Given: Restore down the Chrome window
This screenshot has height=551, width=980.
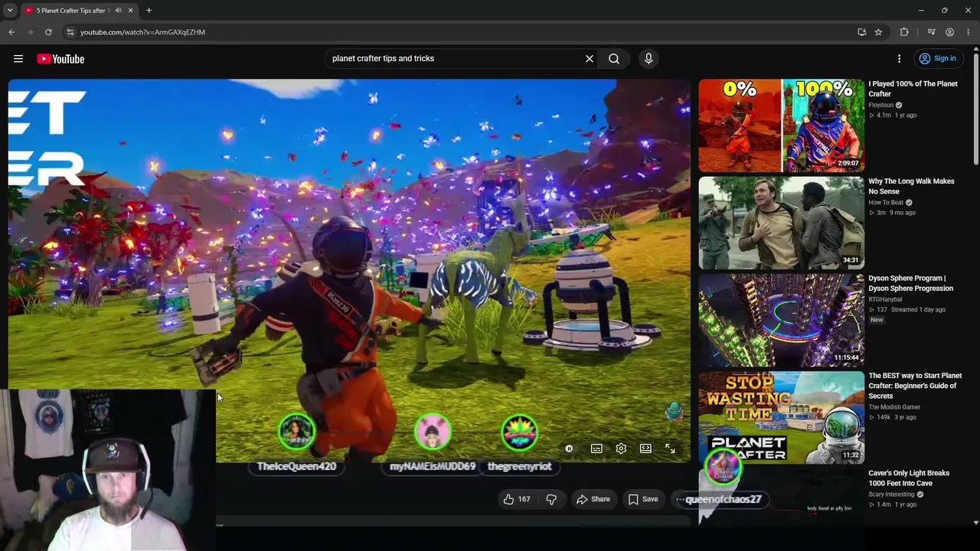Looking at the screenshot, I should click(x=945, y=11).
